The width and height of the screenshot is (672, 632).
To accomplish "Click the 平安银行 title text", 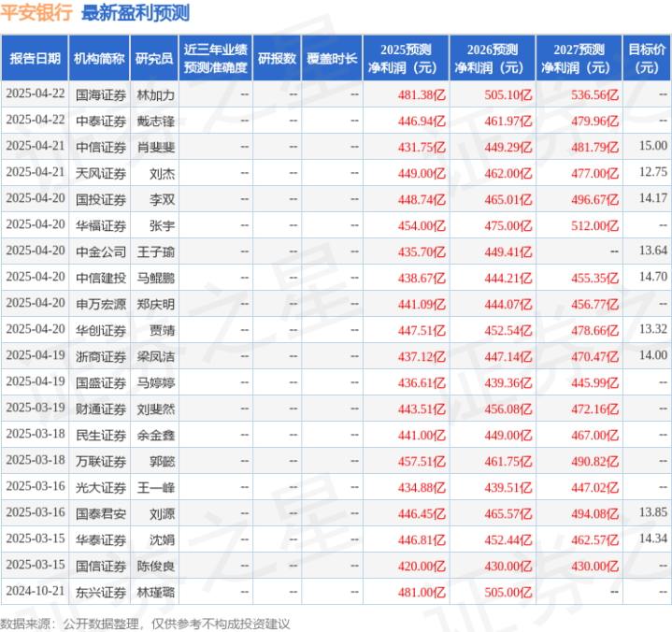I will point(36,12).
